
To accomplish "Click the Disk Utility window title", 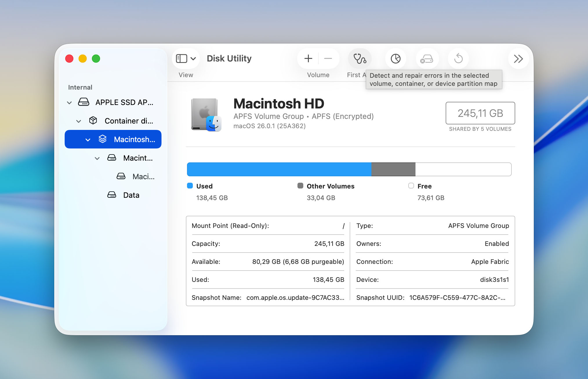I will point(229,58).
